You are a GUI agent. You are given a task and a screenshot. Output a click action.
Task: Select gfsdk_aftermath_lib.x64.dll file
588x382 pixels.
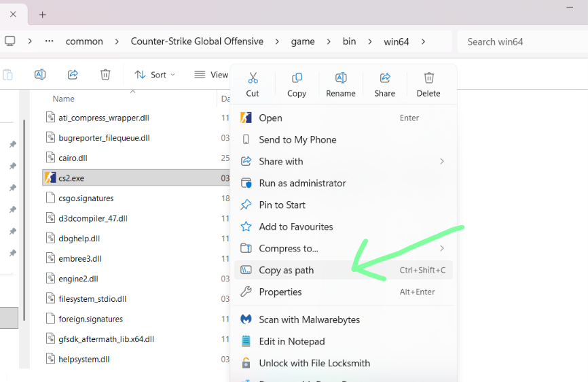tap(106, 339)
